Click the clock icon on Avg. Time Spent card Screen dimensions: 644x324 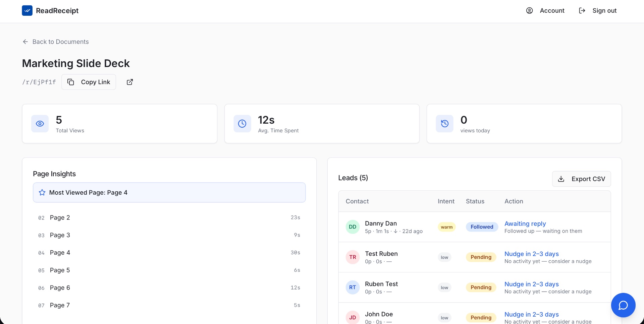[x=242, y=124]
